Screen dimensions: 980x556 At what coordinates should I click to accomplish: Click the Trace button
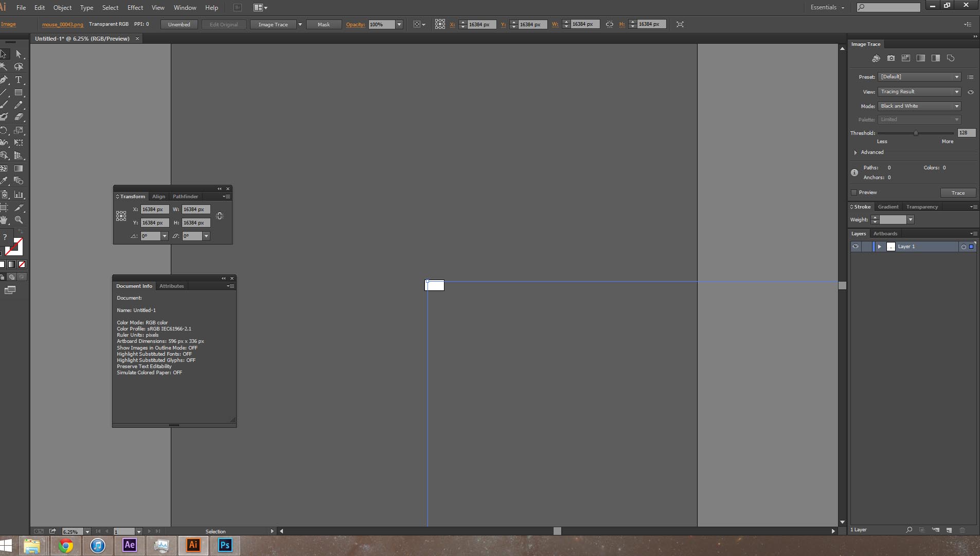tap(958, 193)
